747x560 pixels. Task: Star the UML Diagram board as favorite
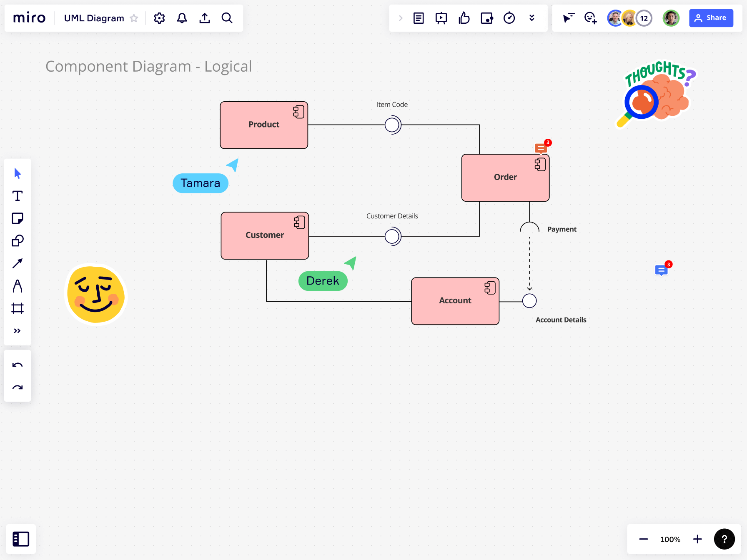[x=134, y=18]
